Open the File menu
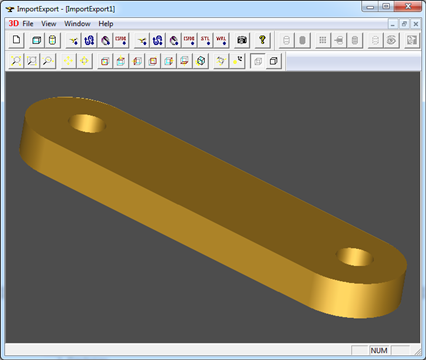426x360 pixels. point(28,24)
